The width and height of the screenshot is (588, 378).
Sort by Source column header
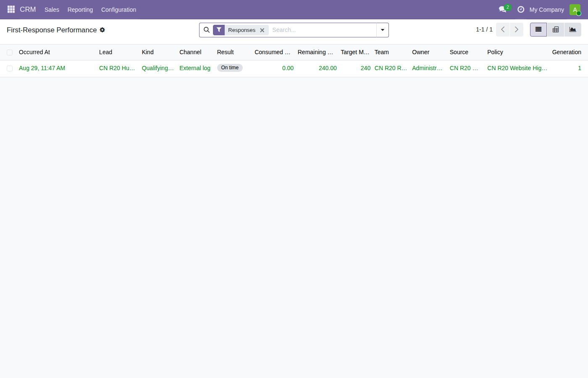[459, 52]
